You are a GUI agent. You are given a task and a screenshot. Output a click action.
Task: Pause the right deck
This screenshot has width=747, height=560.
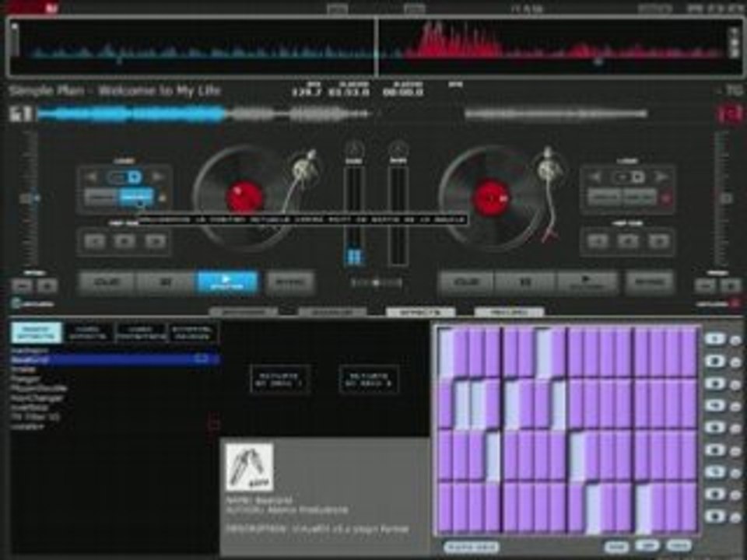[525, 282]
